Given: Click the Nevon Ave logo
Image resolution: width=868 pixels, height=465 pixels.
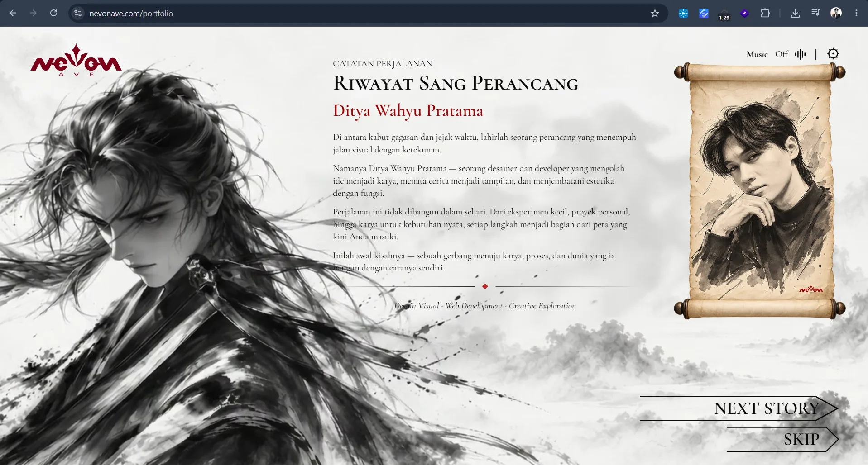Looking at the screenshot, I should point(76,60).
